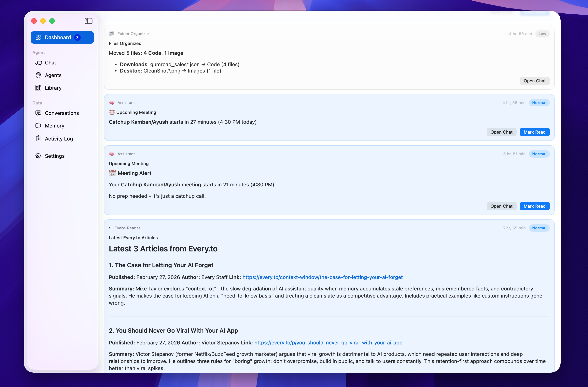Open the Memory icon
Screen dimensions: 588x387
38,126
